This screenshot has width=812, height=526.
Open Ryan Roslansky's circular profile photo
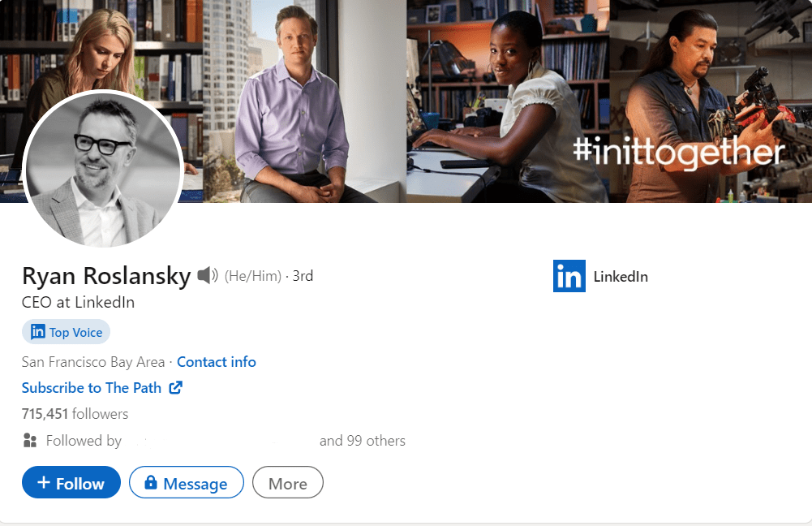(102, 170)
